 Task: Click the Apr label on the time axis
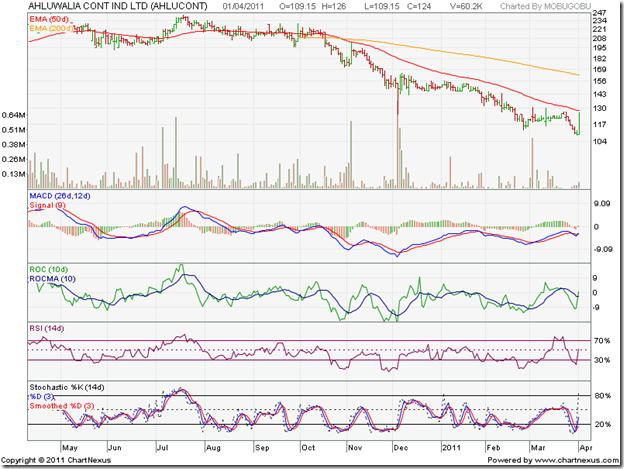(585, 448)
